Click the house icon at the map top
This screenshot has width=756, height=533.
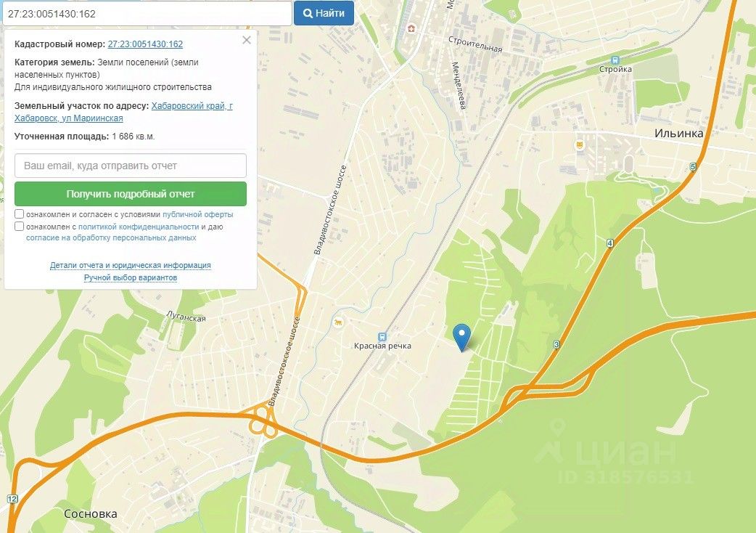(x=411, y=28)
